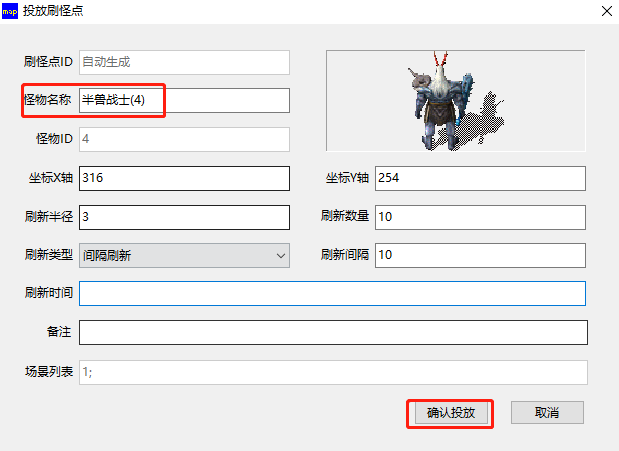The height and width of the screenshot is (451, 619).
Task: Select the 坐标X轴 input box
Action: point(184,178)
